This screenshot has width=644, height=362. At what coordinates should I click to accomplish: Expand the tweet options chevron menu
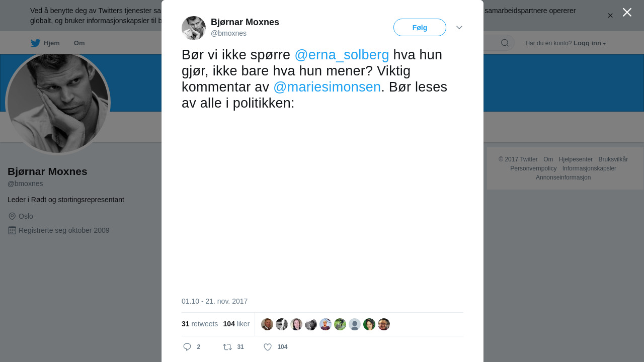click(x=459, y=28)
